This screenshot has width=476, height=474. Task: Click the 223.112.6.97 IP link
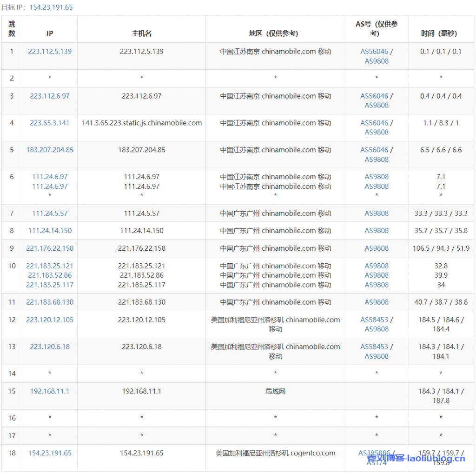pos(50,96)
